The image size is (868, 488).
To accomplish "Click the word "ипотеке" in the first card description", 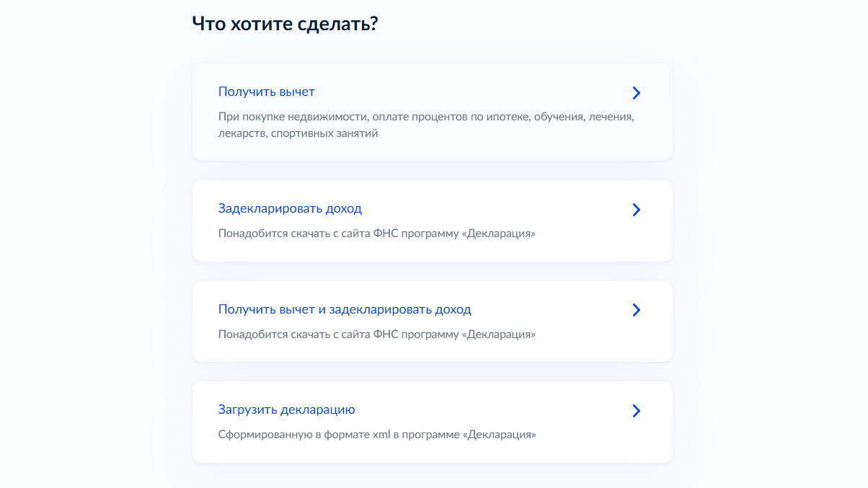I will coord(508,117).
